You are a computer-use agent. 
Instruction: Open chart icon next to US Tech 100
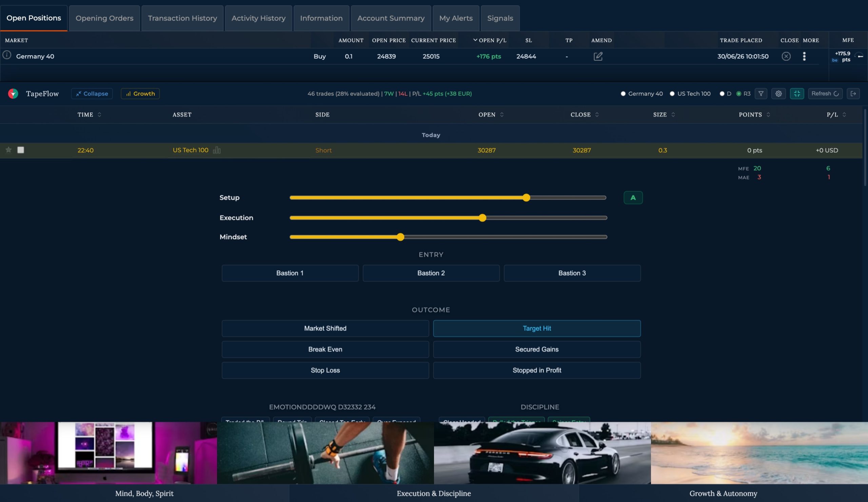click(x=217, y=150)
